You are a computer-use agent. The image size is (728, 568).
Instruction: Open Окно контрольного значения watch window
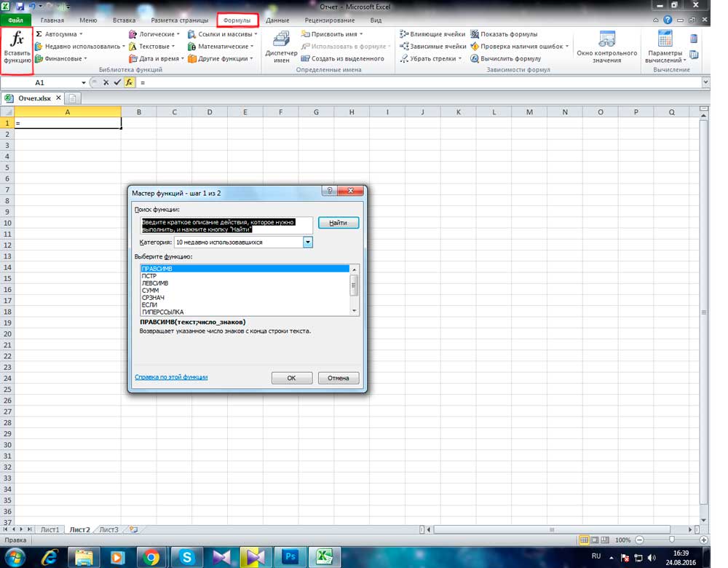(x=606, y=48)
